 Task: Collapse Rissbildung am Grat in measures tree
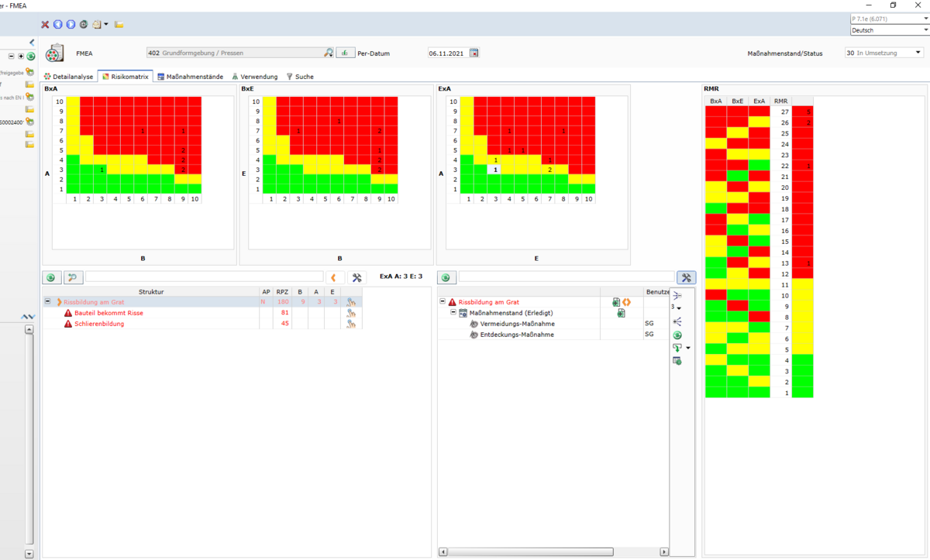tap(443, 302)
